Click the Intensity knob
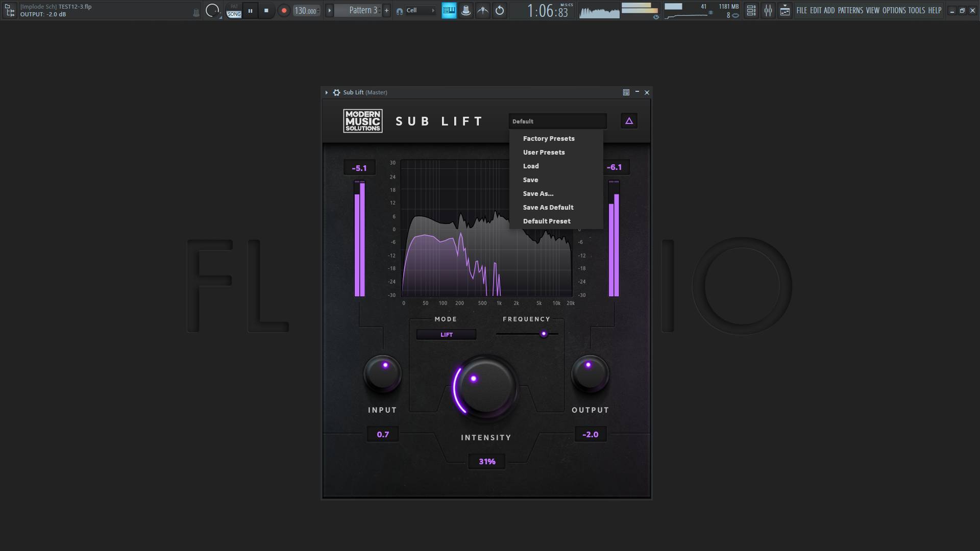980x551 pixels. [485, 387]
